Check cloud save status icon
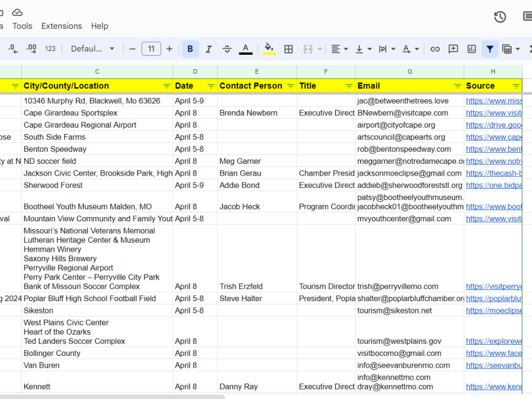 click(x=18, y=13)
